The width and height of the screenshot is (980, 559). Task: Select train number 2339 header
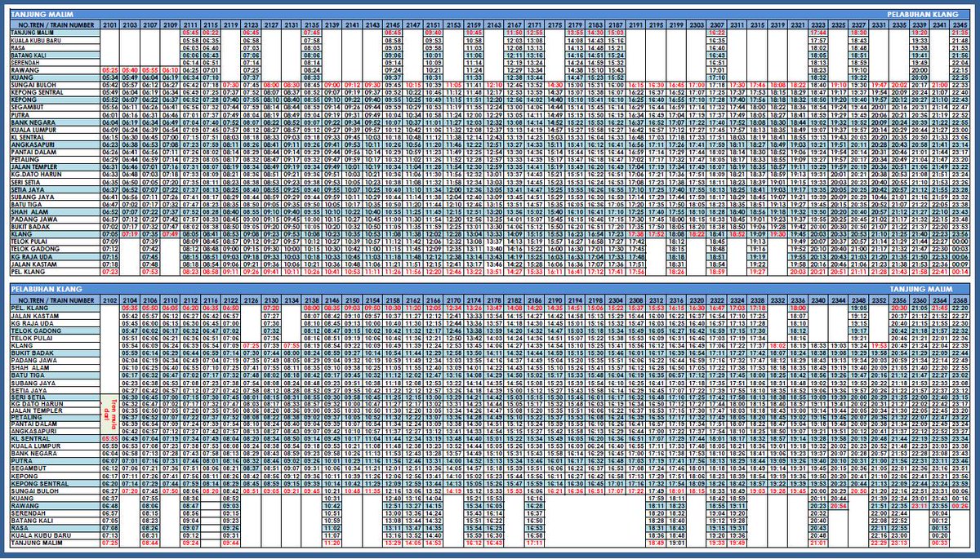coord(919,24)
